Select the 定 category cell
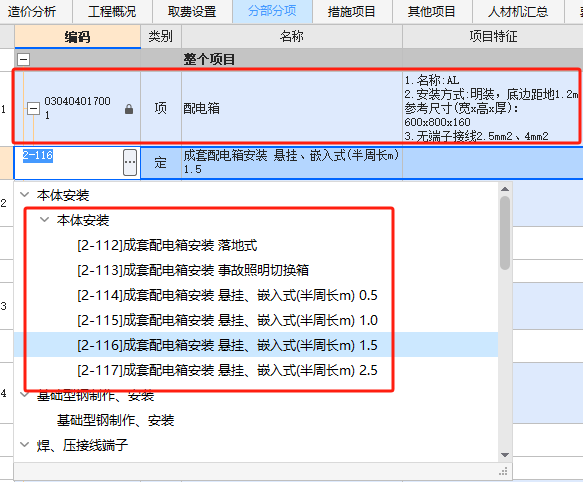The width and height of the screenshot is (583, 482). (161, 163)
